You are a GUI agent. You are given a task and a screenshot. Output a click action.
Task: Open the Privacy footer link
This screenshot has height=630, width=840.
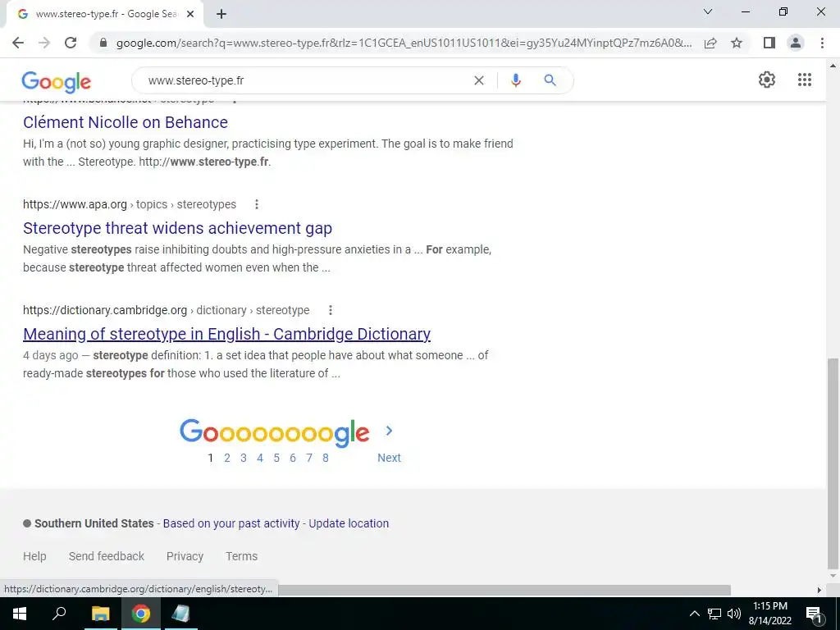(185, 556)
